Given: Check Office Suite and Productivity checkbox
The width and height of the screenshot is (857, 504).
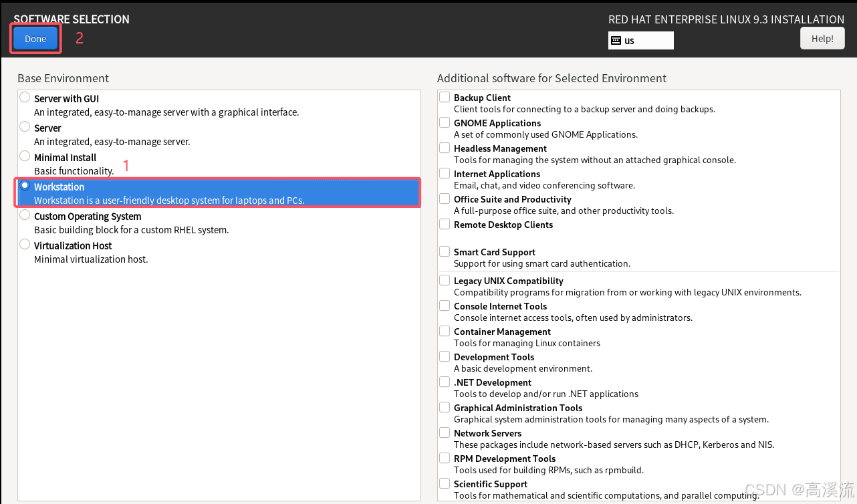Looking at the screenshot, I should pos(445,199).
